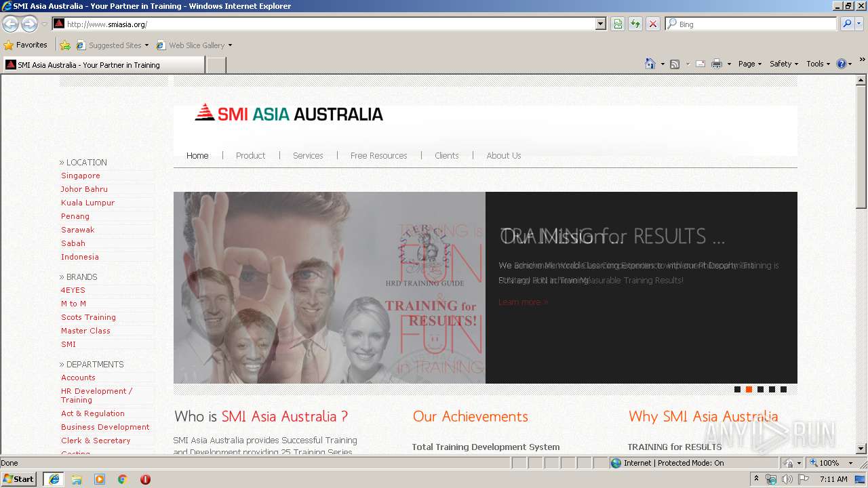
Task: Open recent pages dropdown next to Forward
Action: pos(44,24)
